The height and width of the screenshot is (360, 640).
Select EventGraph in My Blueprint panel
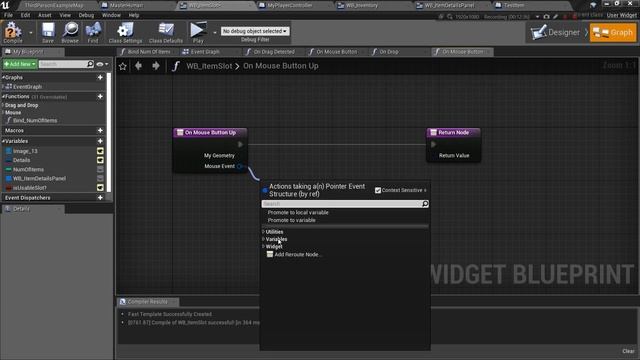tap(27, 87)
